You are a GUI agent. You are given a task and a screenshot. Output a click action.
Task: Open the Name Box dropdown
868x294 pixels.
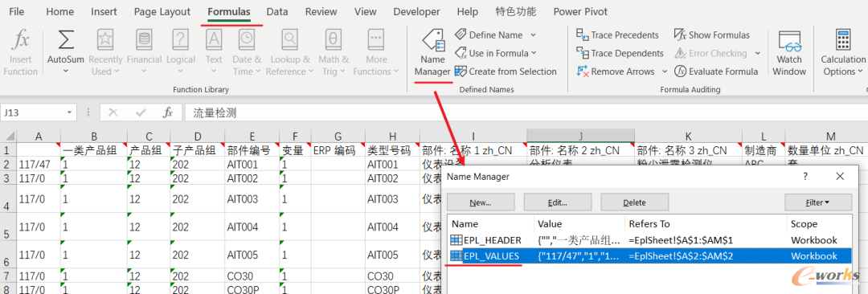[x=69, y=113]
